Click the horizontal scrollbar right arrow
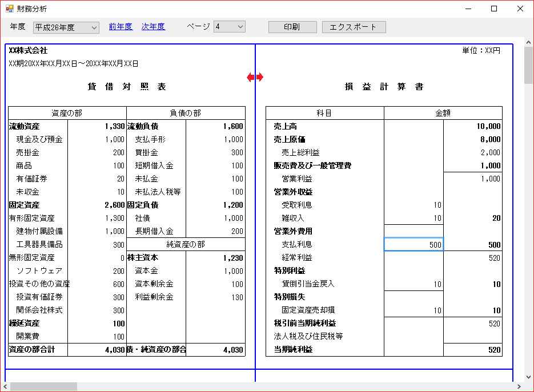Image resolution: width=534 pixels, height=392 pixels. (519, 386)
